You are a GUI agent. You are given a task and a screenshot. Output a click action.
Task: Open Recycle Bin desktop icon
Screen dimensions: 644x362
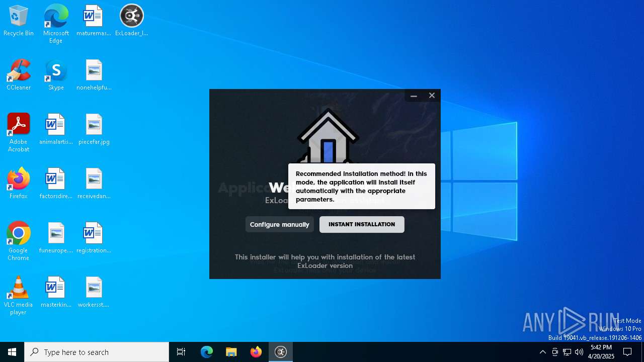[x=19, y=21]
